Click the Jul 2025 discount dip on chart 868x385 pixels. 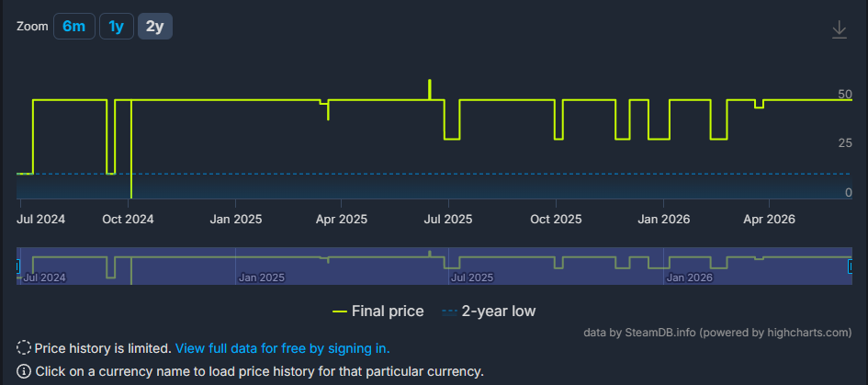[452, 139]
